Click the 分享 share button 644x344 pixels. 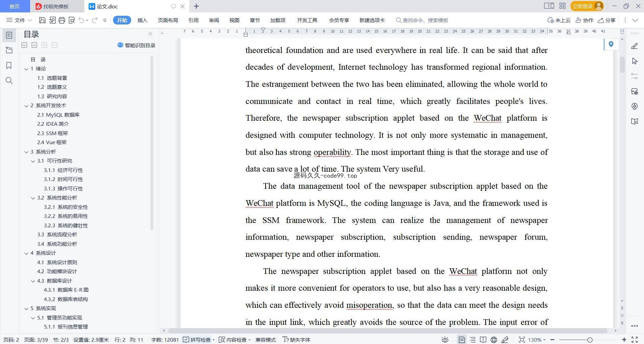(x=606, y=20)
